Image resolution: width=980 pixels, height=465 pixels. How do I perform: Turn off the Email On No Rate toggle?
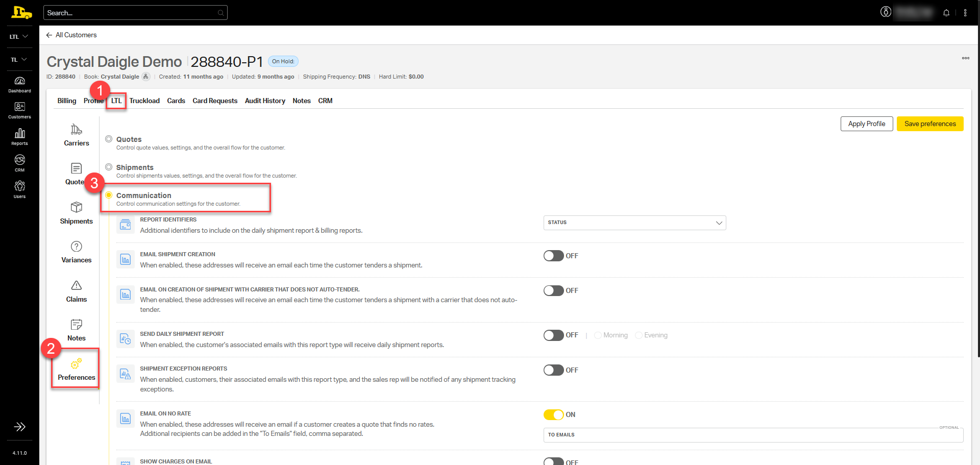click(553, 414)
